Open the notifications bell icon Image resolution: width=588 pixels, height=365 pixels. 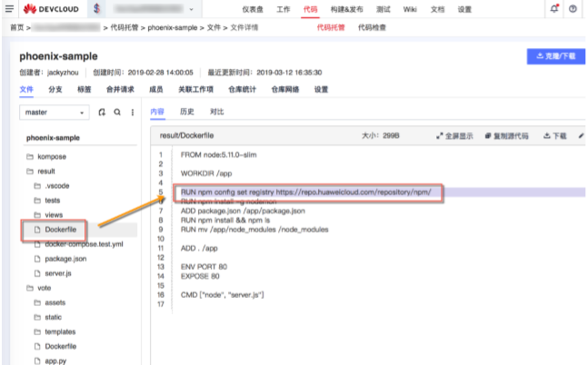point(554,8)
